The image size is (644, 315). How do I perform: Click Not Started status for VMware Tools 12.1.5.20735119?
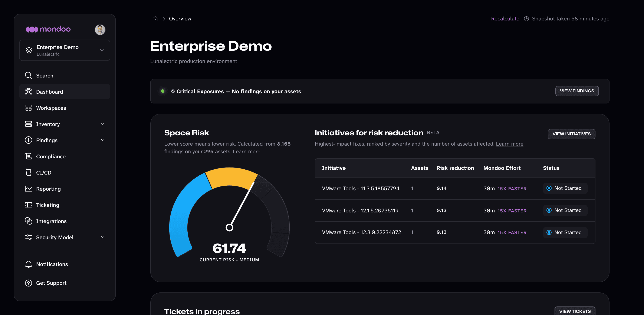pyautogui.click(x=565, y=210)
